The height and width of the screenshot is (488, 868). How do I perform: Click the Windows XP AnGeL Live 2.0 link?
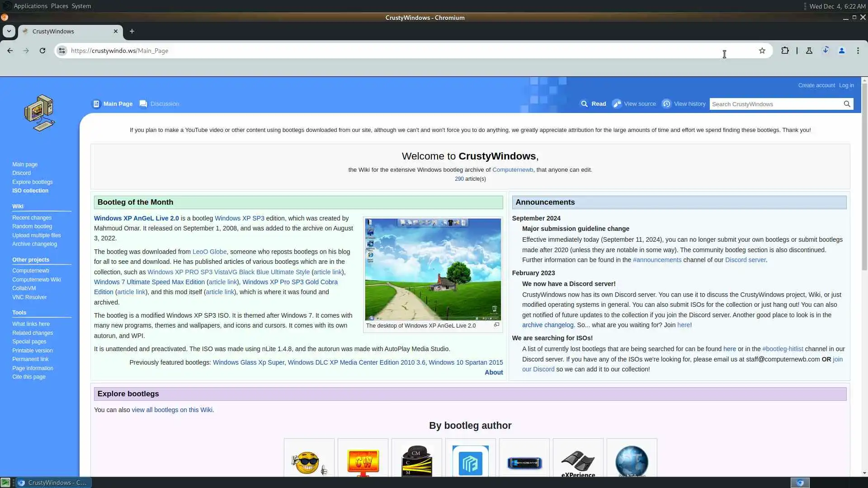tap(136, 218)
